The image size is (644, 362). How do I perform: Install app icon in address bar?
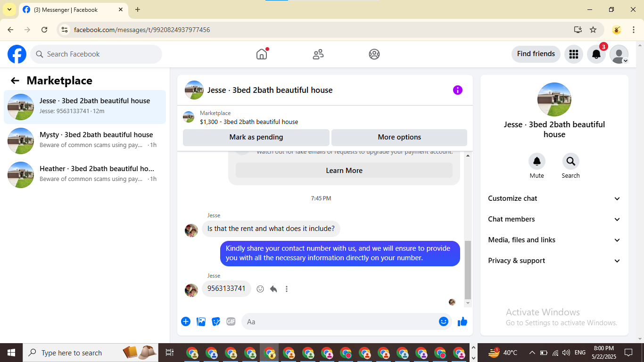tap(578, 30)
